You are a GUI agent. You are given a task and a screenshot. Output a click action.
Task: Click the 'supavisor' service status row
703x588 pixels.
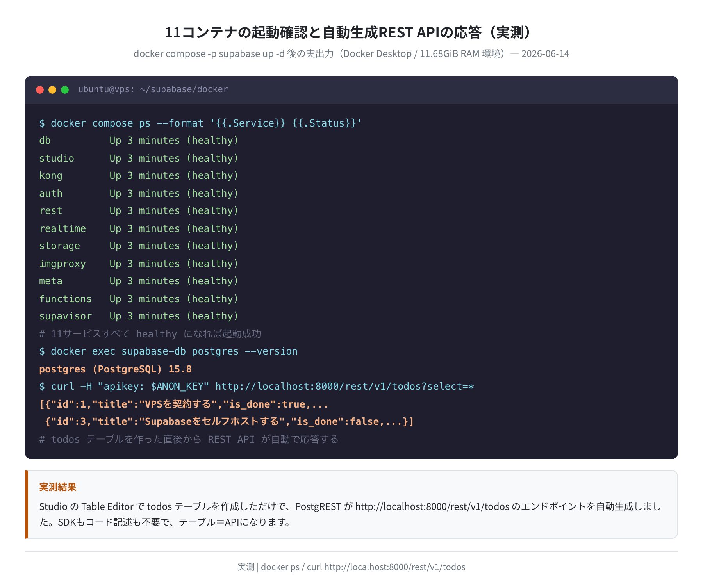[139, 316]
